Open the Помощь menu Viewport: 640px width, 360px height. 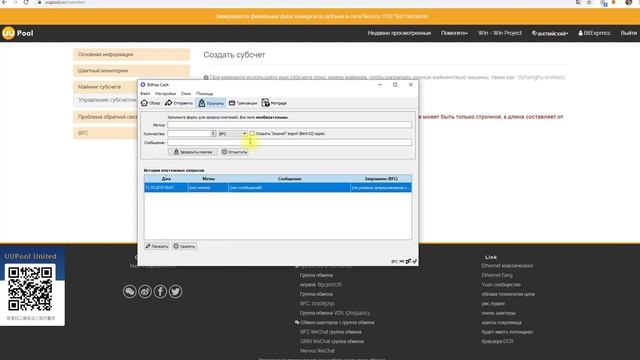pos(204,94)
